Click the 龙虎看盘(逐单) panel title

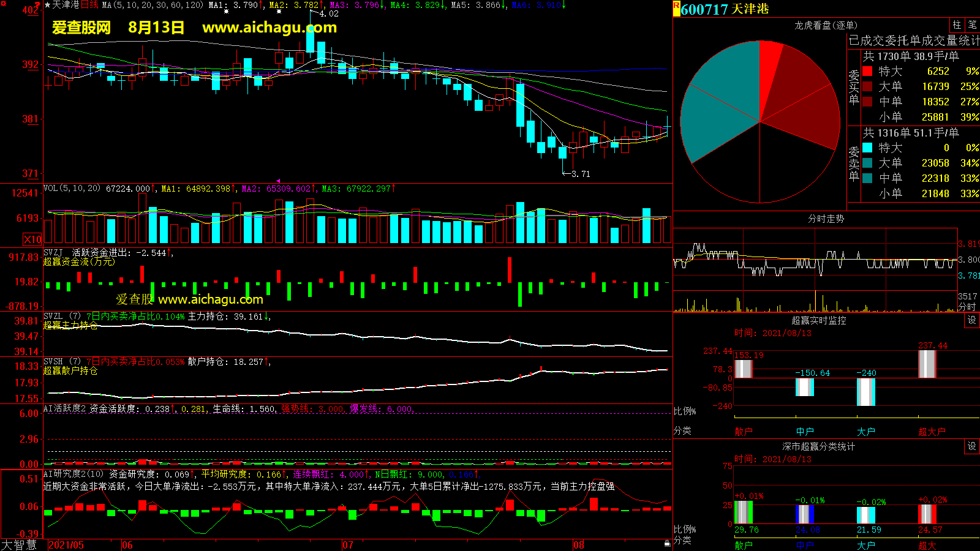(826, 25)
